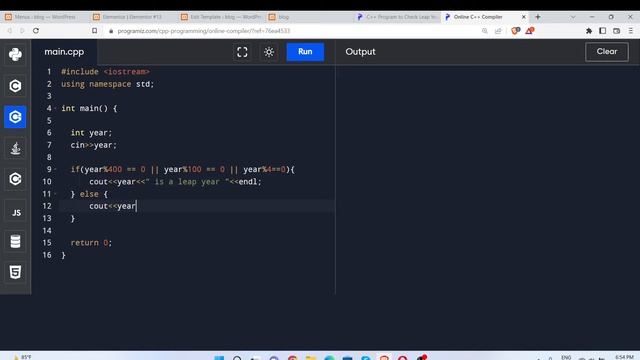The height and width of the screenshot is (360, 640).
Task: Open a new browser tab
Action: click(538, 17)
